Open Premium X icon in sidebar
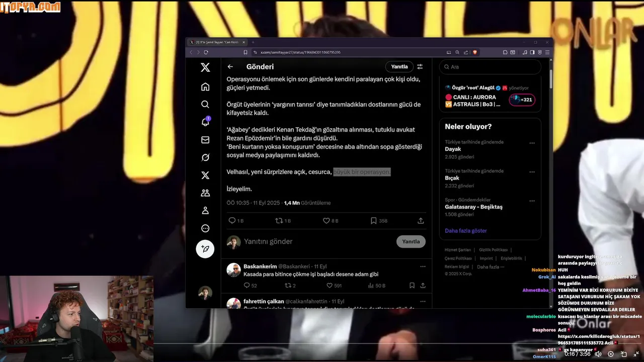644x362 pixels. pyautogui.click(x=205, y=175)
